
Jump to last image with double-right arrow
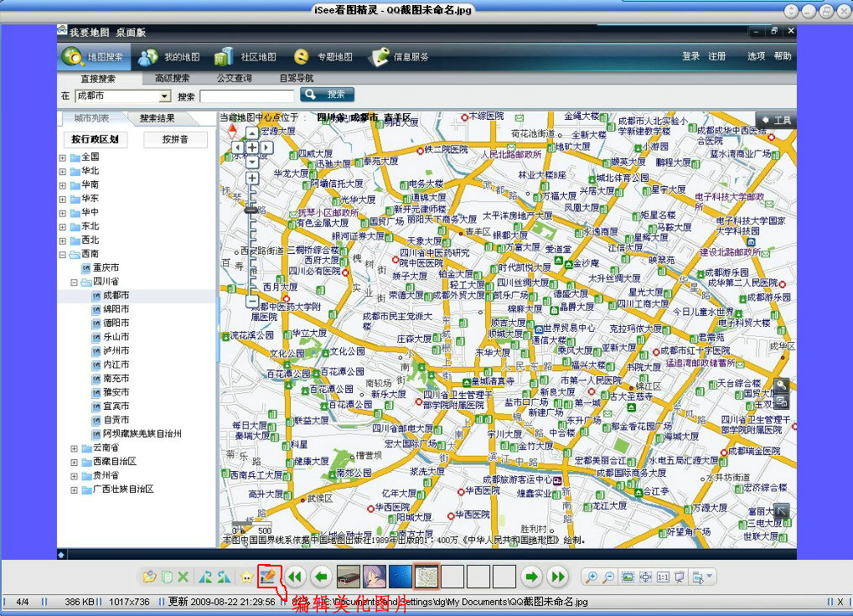557,577
